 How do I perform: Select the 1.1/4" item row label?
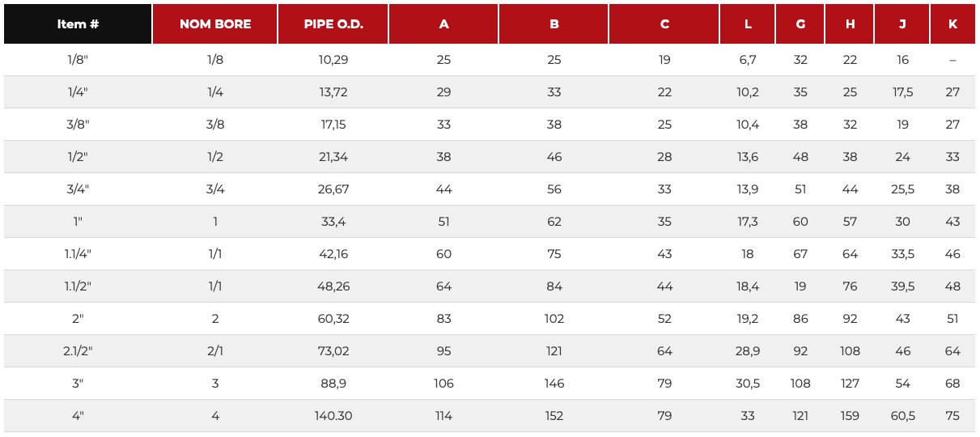click(78, 254)
